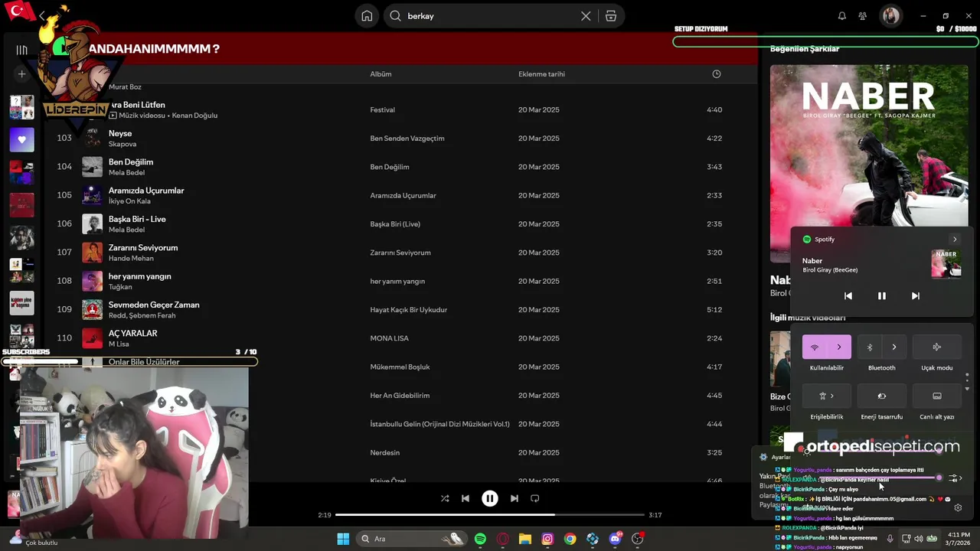Pause in the media flyout

tap(882, 296)
